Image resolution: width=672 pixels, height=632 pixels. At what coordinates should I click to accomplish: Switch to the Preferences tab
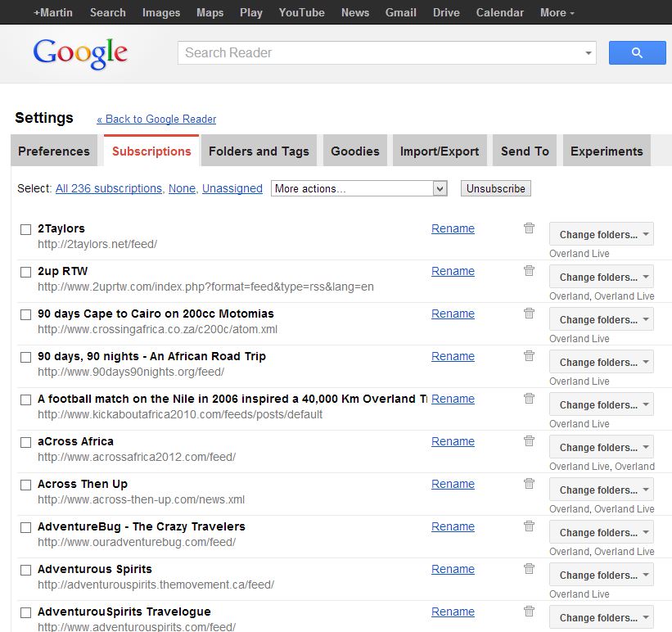[54, 151]
